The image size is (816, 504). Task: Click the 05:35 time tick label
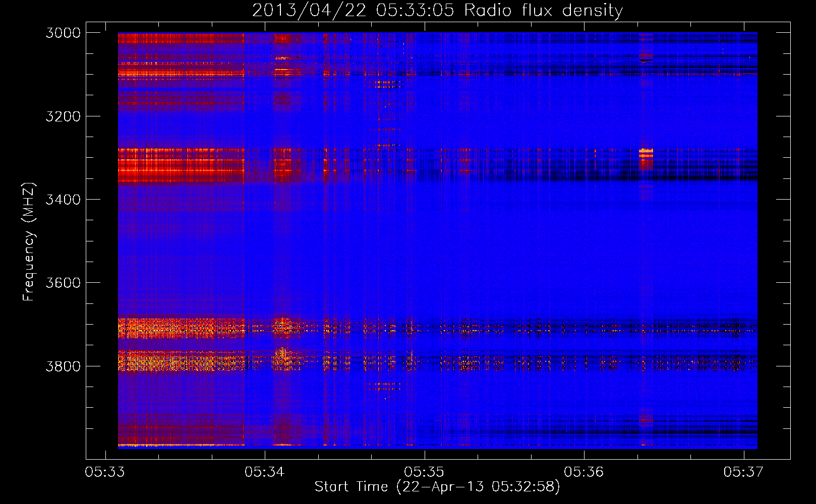coord(424,472)
